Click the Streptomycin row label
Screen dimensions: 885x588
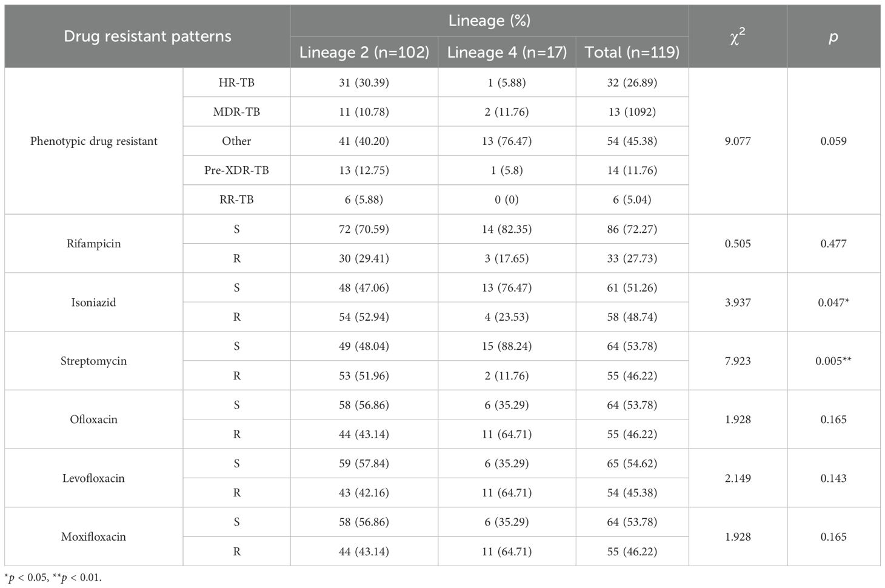coord(94,361)
